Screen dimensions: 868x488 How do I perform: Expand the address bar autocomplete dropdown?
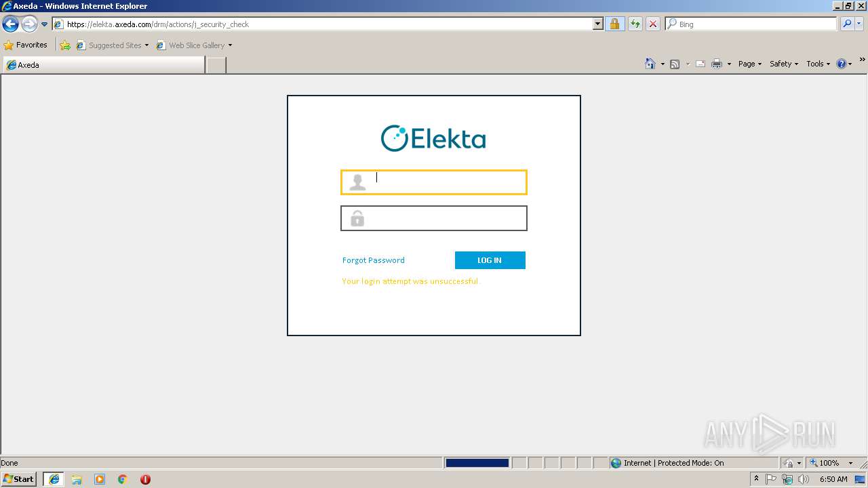tap(597, 24)
